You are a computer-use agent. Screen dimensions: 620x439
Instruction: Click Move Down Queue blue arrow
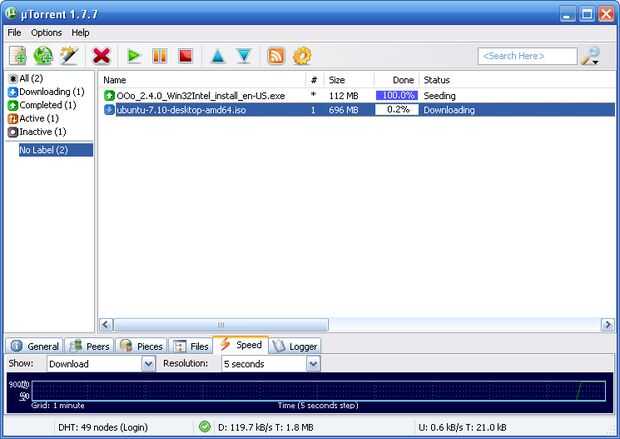(244, 56)
